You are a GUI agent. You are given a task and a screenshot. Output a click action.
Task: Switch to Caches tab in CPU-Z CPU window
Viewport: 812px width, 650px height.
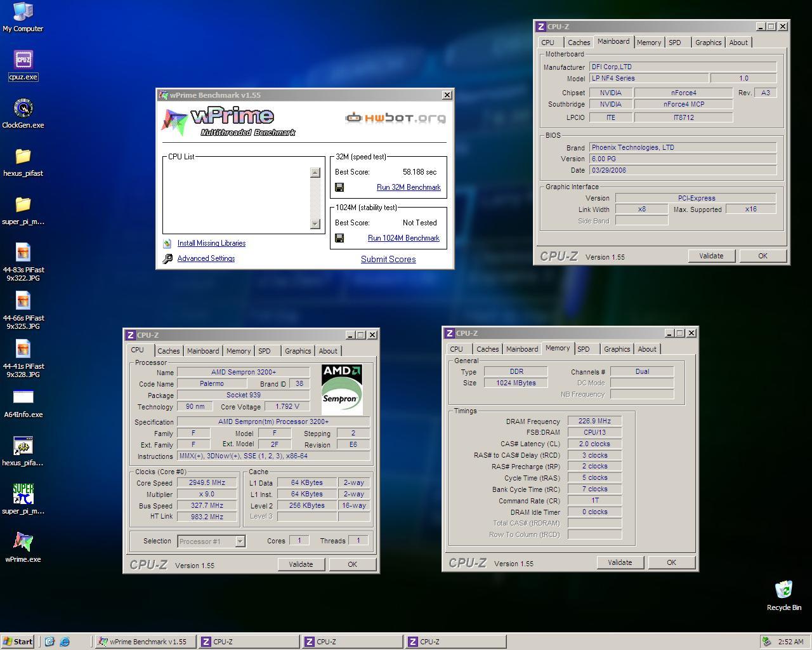click(168, 351)
